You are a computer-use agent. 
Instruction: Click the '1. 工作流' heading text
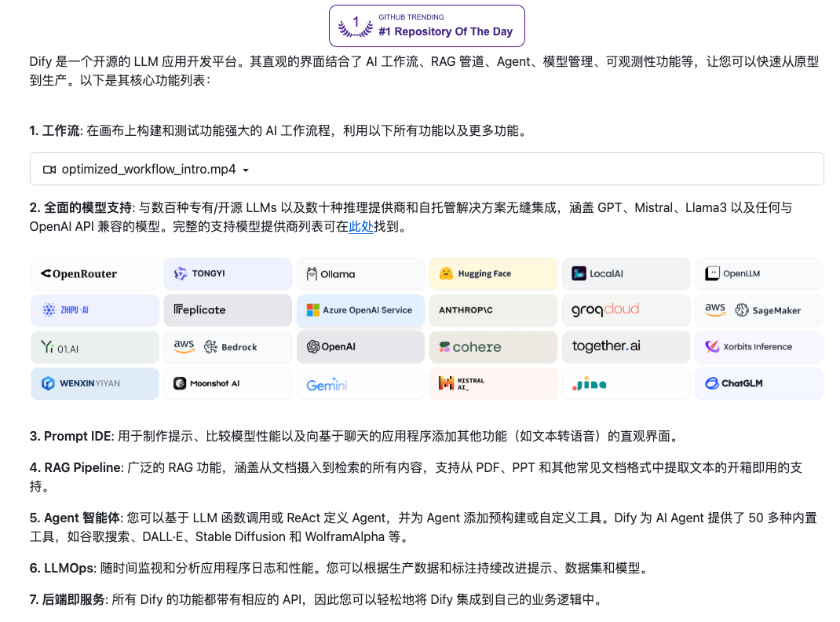[55, 131]
